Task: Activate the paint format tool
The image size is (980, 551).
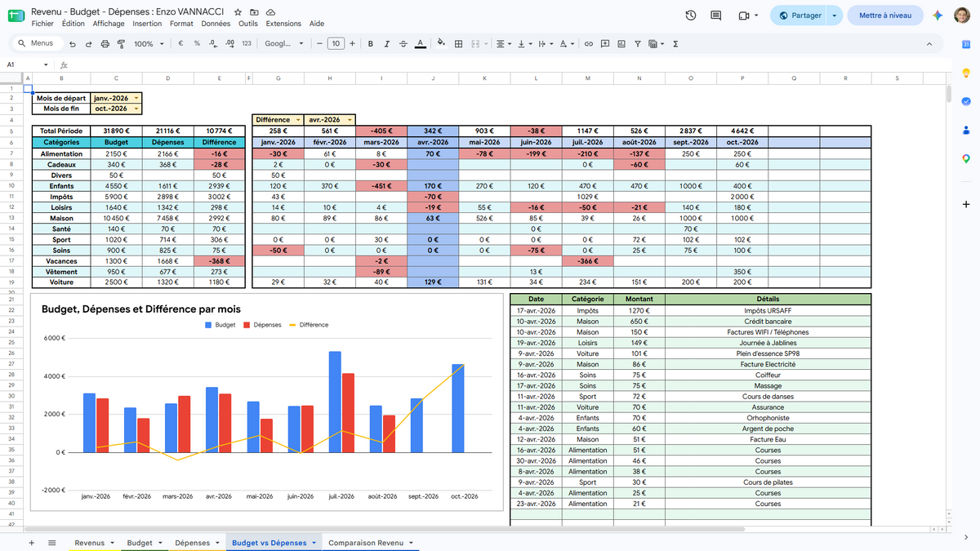Action: pyautogui.click(x=122, y=44)
